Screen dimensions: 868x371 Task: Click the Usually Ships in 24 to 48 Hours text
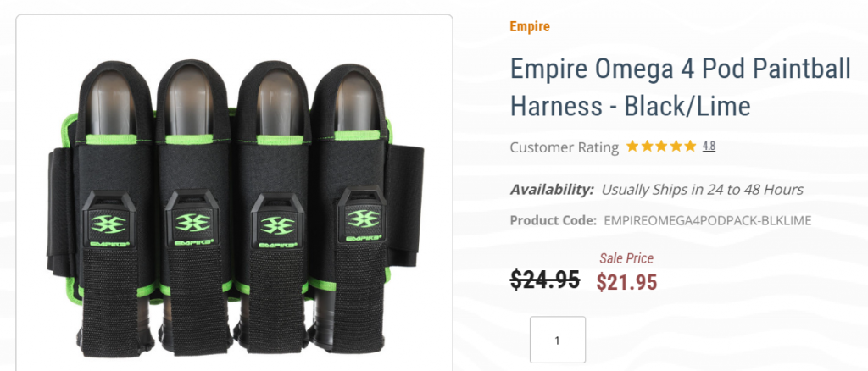click(x=702, y=190)
